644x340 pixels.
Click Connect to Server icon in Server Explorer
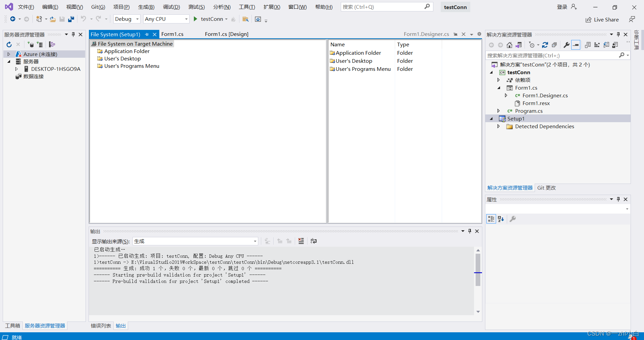(x=40, y=44)
